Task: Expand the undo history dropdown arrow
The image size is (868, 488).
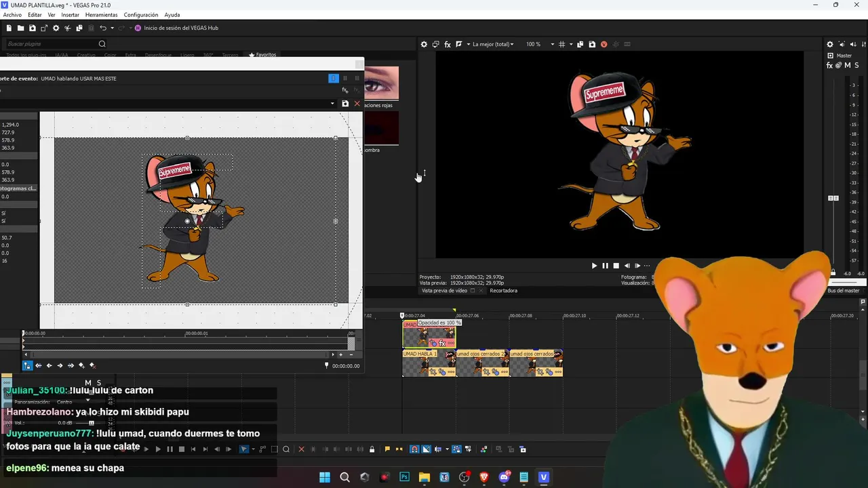Action: [x=113, y=28]
